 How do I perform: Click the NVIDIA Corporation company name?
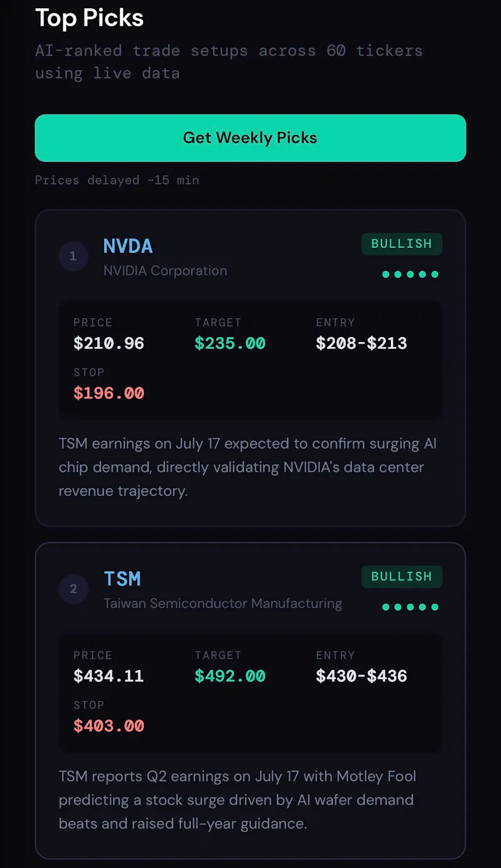[x=165, y=271]
